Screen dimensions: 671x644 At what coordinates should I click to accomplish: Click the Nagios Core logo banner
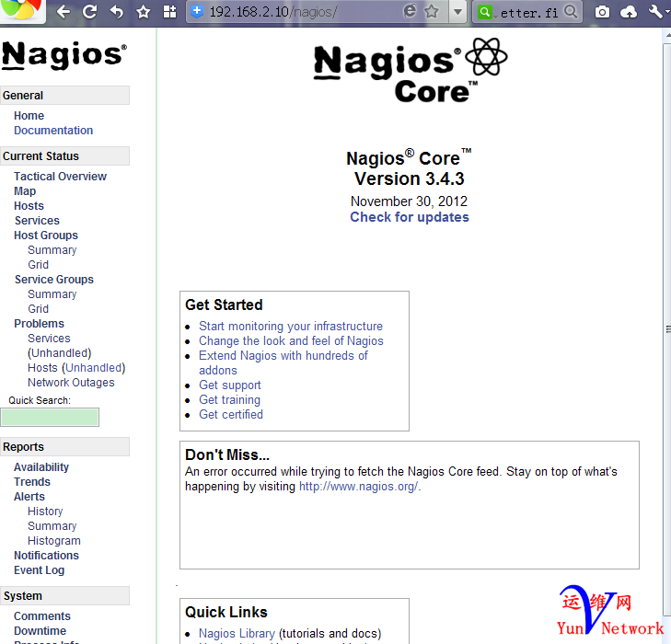coord(410,71)
